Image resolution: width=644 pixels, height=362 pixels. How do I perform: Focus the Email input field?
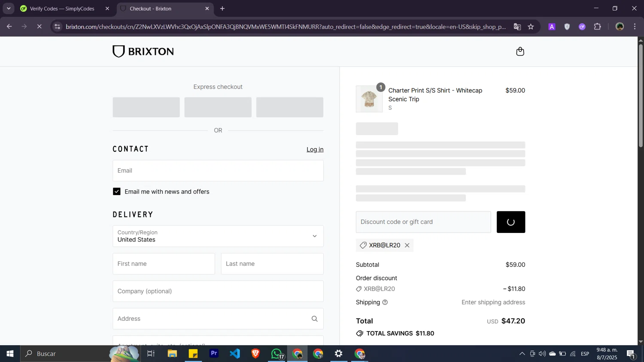pyautogui.click(x=218, y=171)
